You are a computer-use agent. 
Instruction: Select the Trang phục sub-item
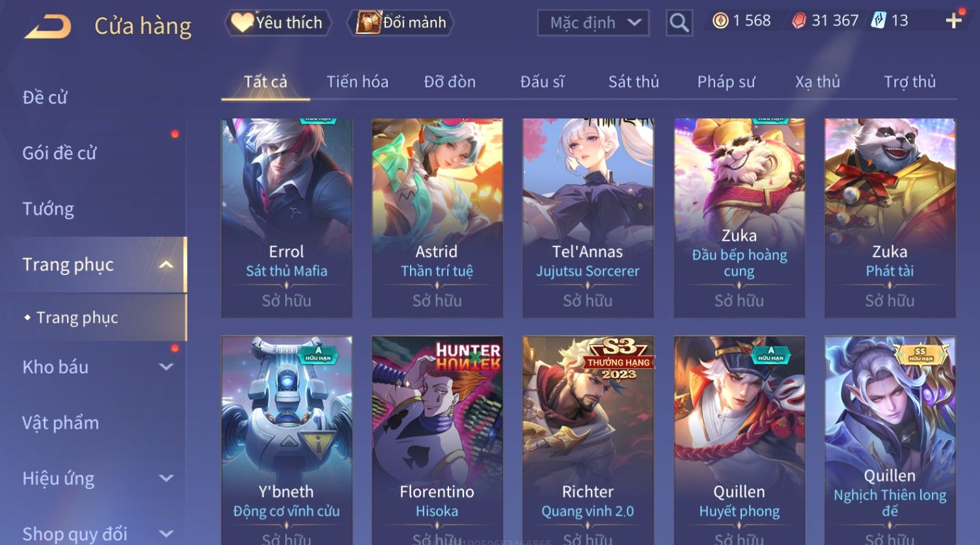77,317
